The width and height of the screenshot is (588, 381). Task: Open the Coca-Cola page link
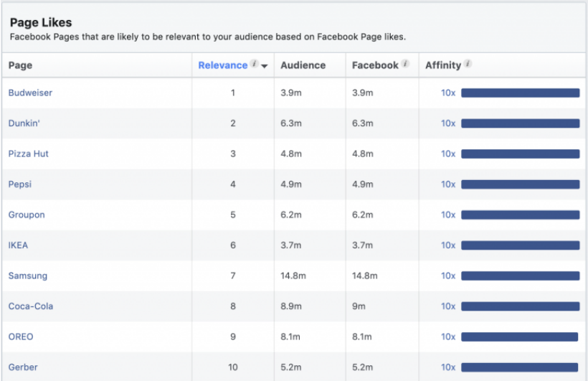(31, 306)
